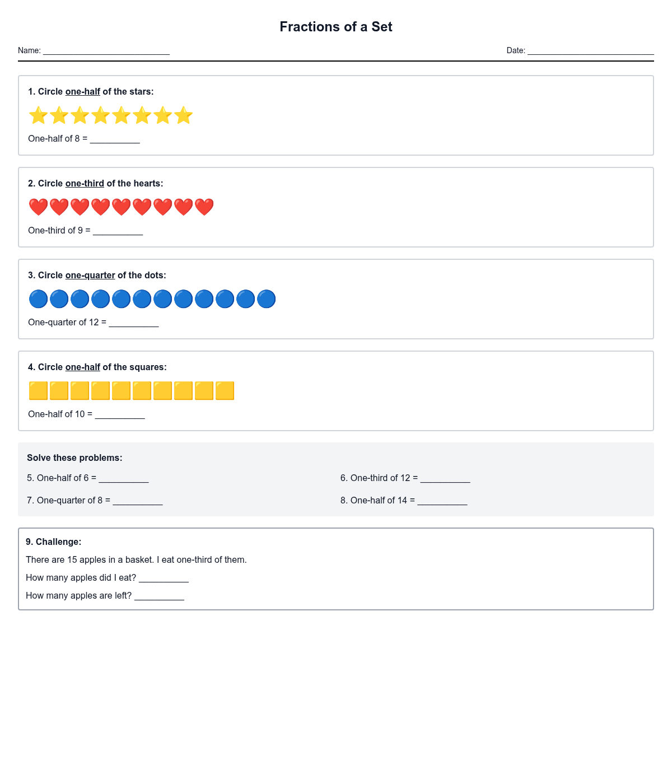Click the "One-half of 14" answer blank
The width and height of the screenshot is (672, 784).
coord(442,501)
